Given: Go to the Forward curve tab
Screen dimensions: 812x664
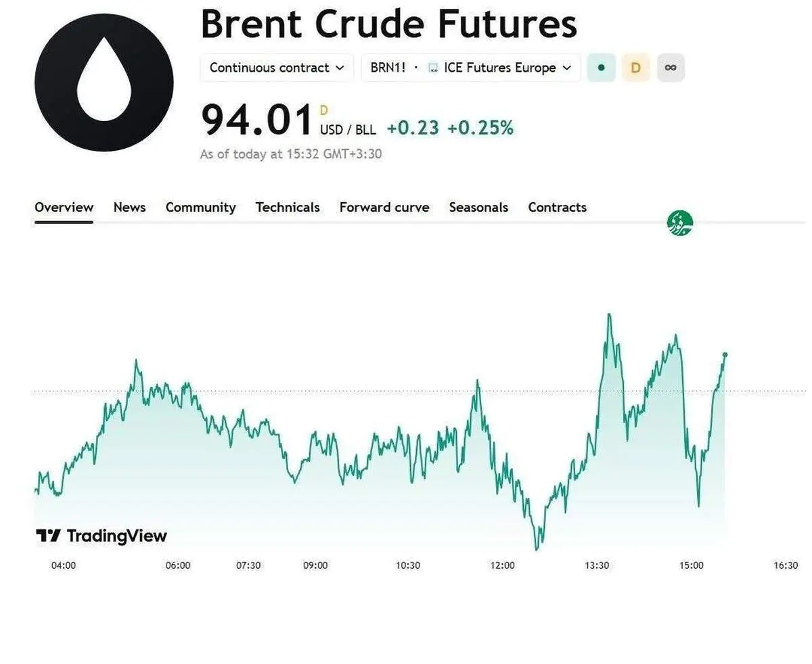Looking at the screenshot, I should click(384, 208).
